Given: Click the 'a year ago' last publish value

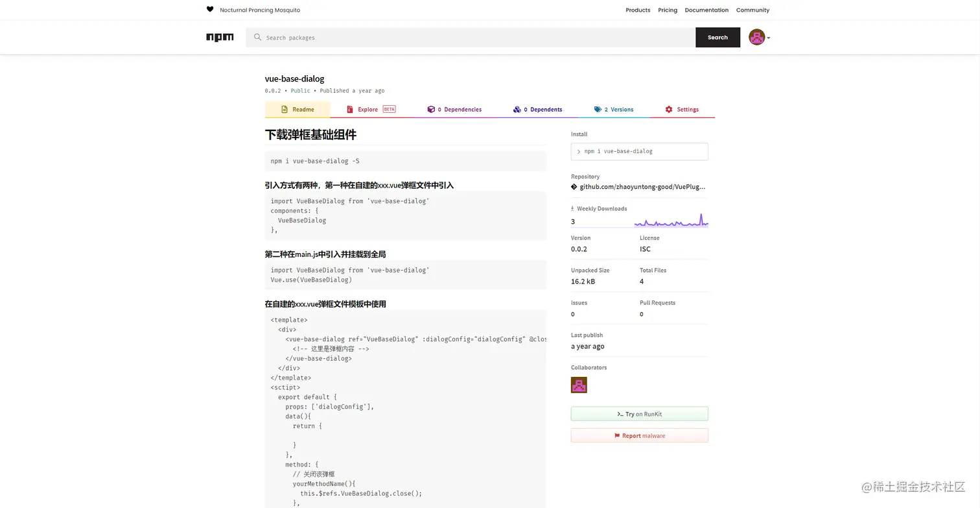Looking at the screenshot, I should tap(588, 346).
